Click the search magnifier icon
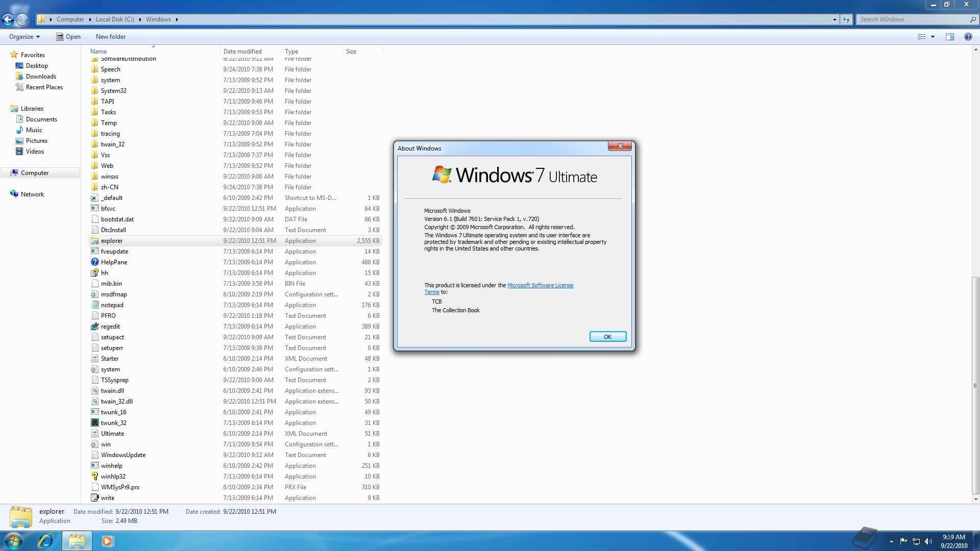 (972, 19)
